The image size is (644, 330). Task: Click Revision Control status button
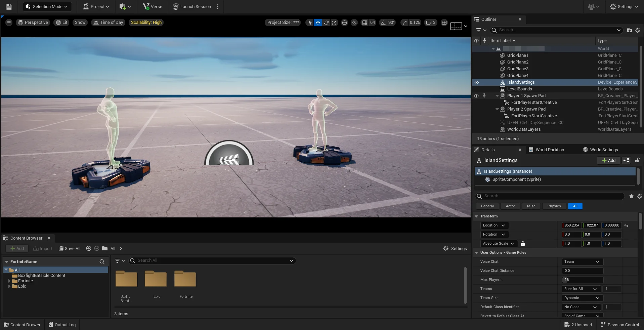pos(620,325)
